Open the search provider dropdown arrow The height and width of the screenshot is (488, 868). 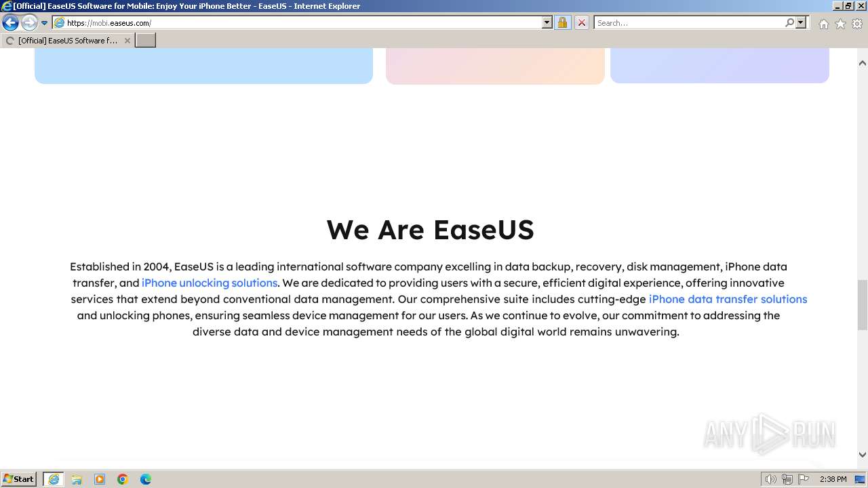pyautogui.click(x=801, y=23)
